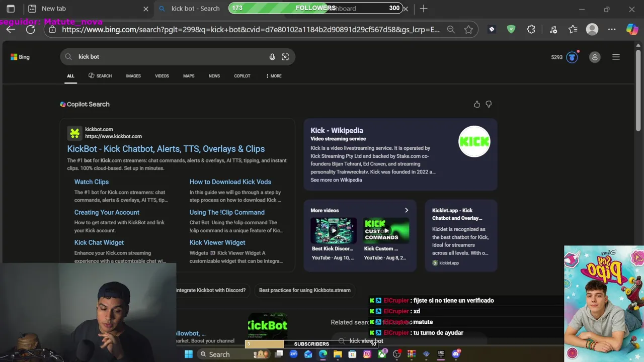Click the green Kick logo image

tap(474, 141)
